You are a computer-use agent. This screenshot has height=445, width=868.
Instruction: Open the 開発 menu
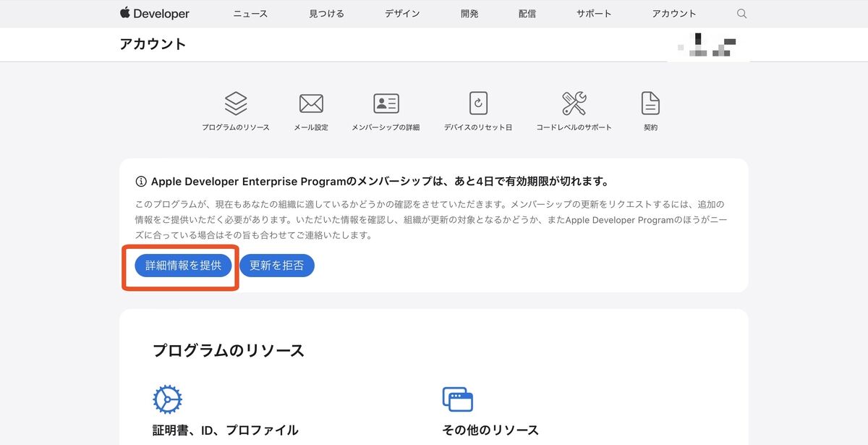469,14
